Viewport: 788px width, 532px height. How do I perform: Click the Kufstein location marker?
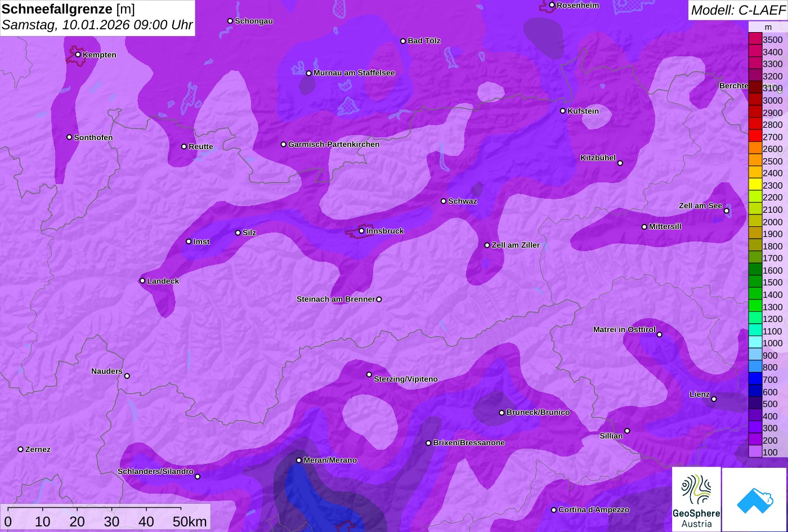pyautogui.click(x=563, y=111)
